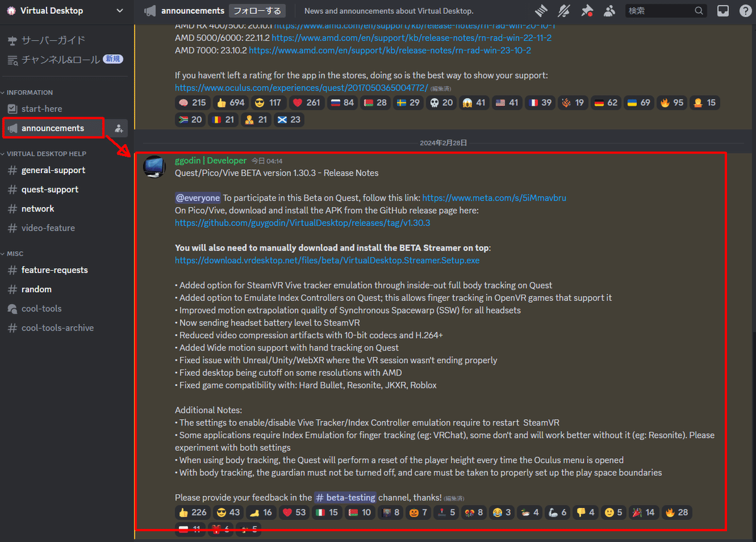Click the Ukraine flag reaction with 69
Viewport: 756px width, 542px height.
tap(638, 103)
